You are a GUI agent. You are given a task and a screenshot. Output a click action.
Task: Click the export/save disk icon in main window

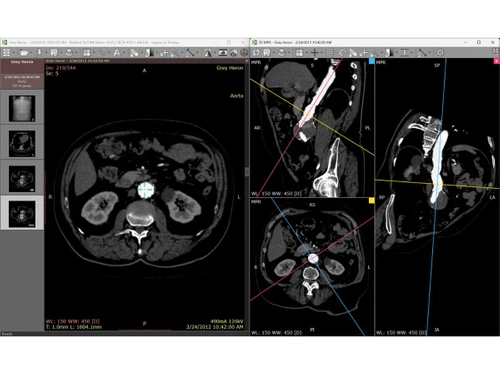pos(54,52)
